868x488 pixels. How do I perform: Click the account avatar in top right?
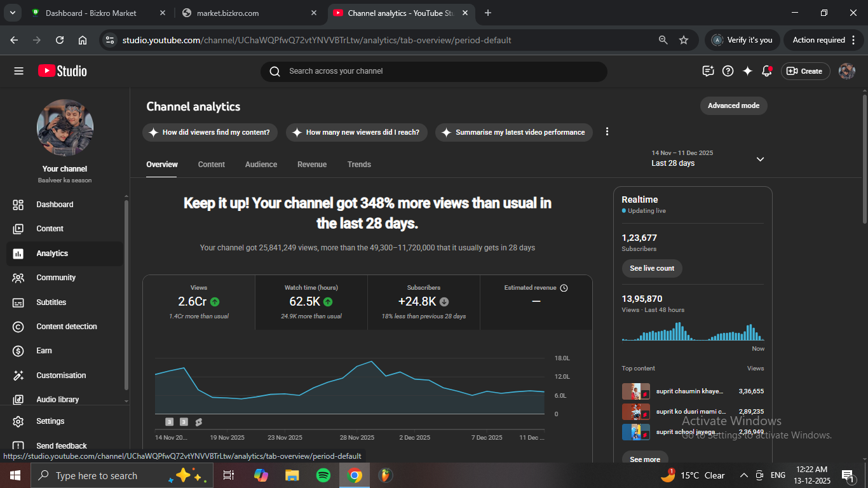[x=846, y=71]
